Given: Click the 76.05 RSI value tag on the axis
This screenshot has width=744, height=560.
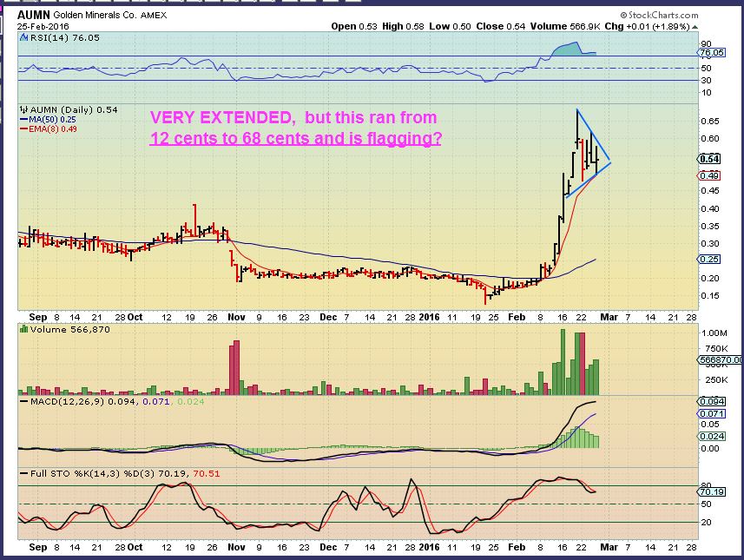Looking at the screenshot, I should point(712,53).
